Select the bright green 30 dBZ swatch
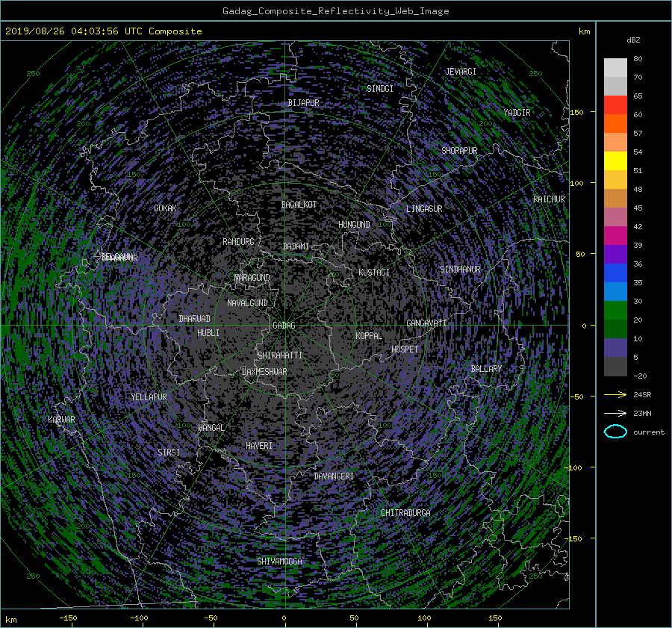The image size is (672, 628). point(615,310)
